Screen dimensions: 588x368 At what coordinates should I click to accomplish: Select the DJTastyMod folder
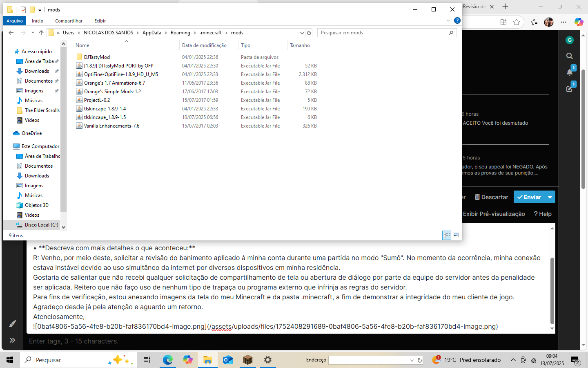point(97,57)
